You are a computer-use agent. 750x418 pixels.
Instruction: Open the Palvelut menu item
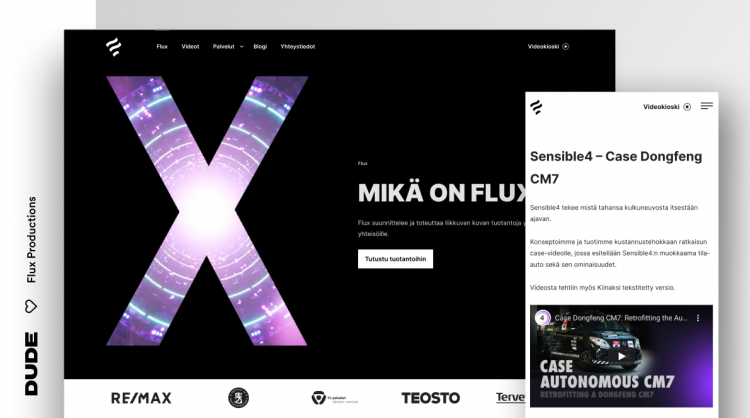pos(223,46)
